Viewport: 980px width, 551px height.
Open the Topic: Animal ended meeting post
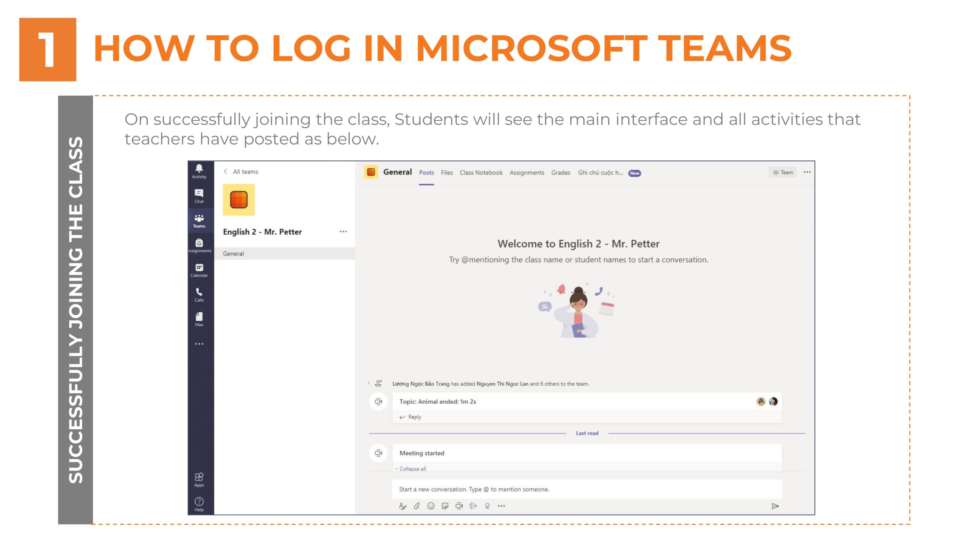(587, 401)
